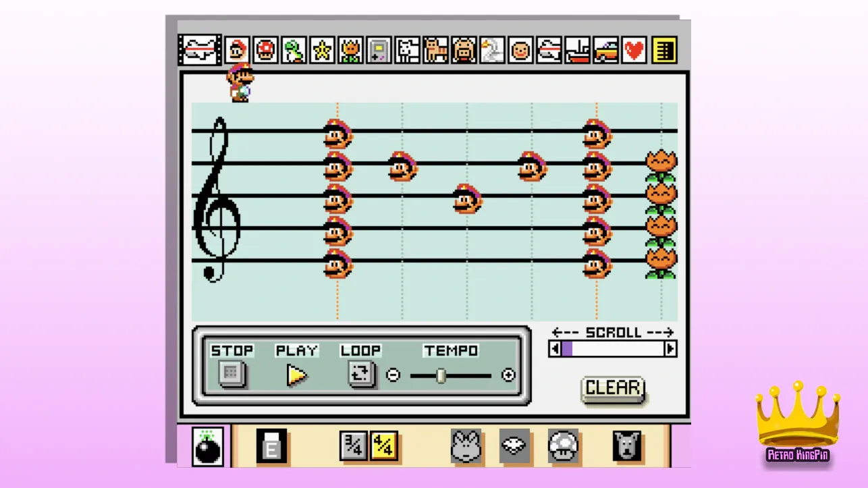Click the "PLAY" label text
The image size is (868, 488).
pos(297,350)
